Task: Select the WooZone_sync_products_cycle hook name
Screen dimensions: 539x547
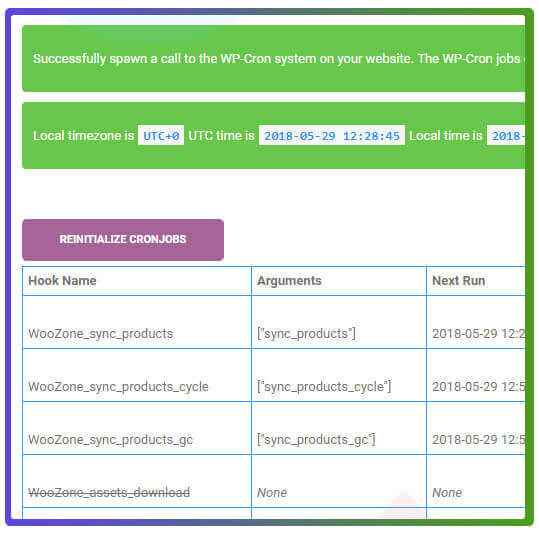Action: (x=118, y=387)
